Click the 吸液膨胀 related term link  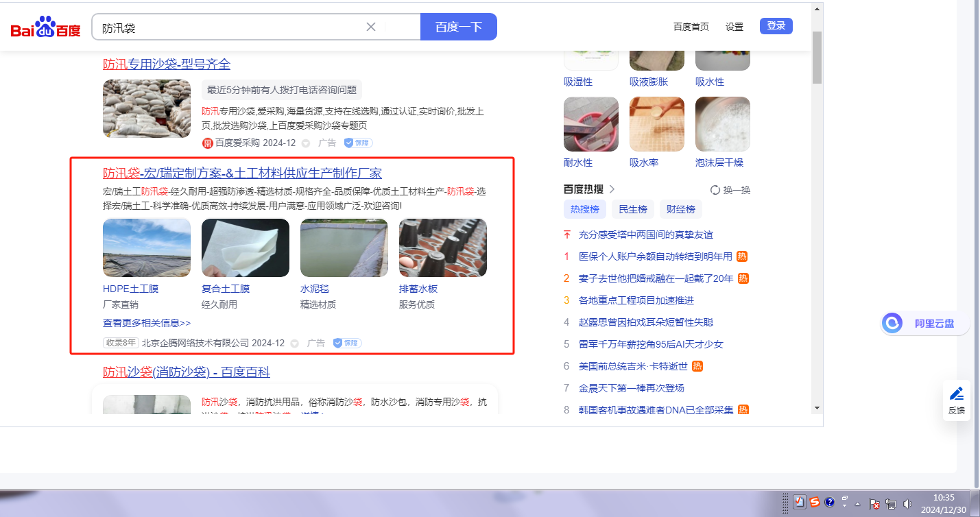point(649,82)
